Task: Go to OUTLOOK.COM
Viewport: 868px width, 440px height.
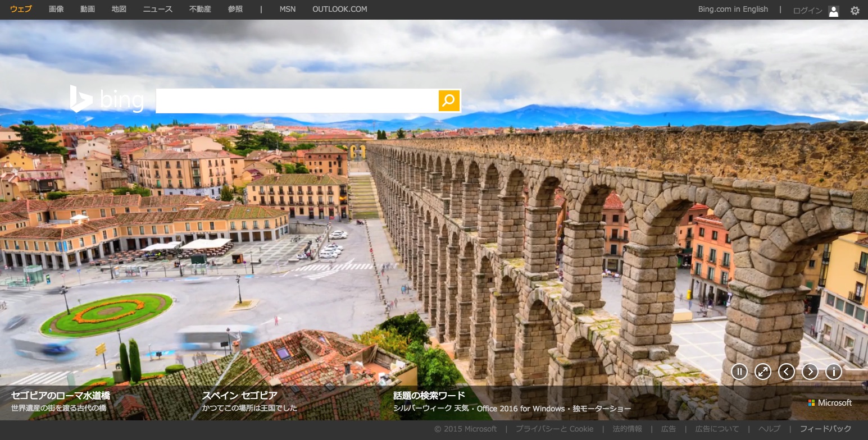Action: [x=339, y=10]
